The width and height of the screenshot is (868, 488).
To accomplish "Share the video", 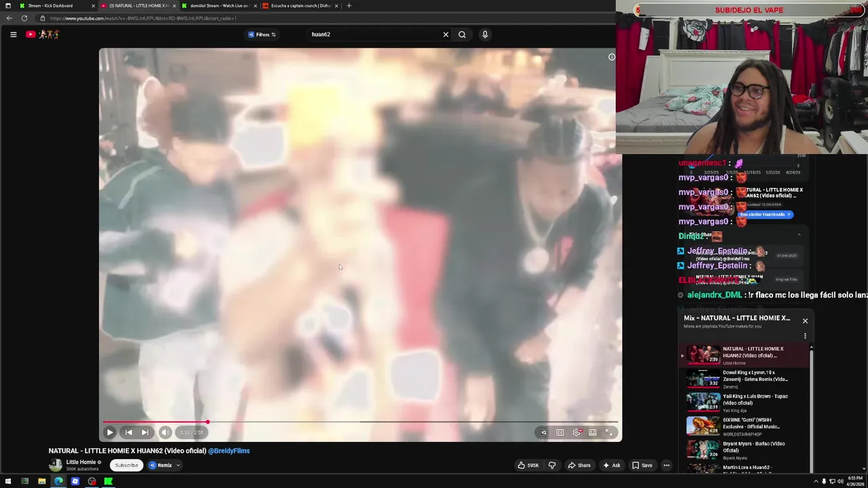I will 579,465.
